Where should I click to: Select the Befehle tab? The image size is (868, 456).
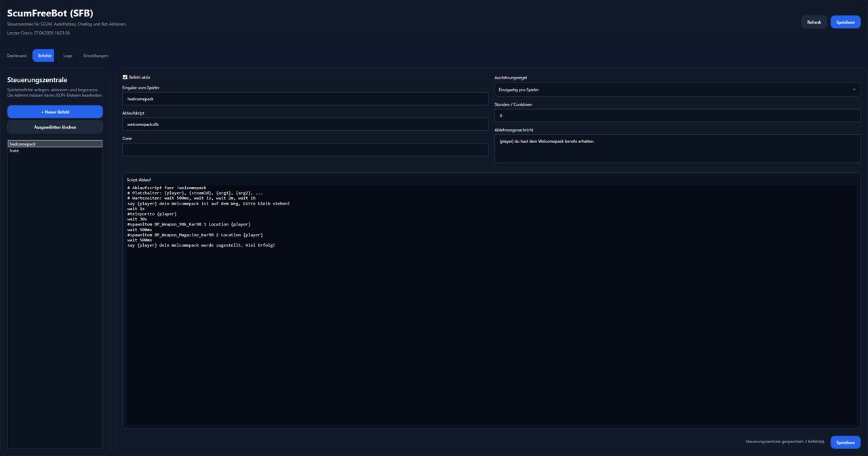tap(43, 56)
